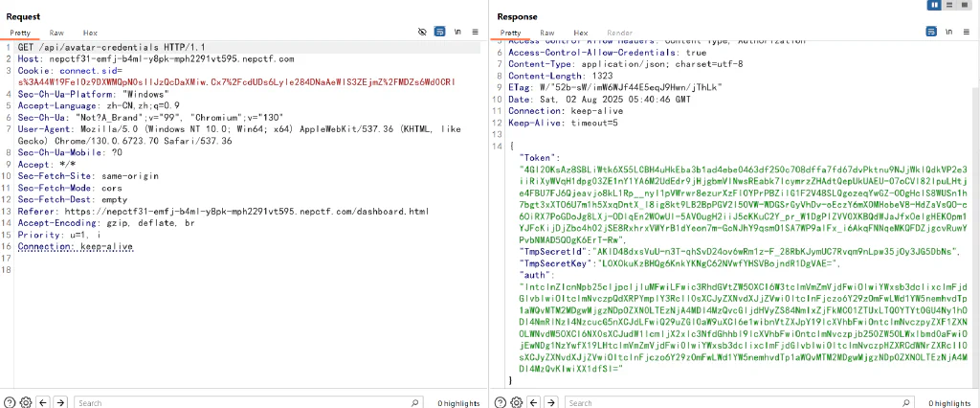Open Request search help question icon

pyautogui.click(x=10, y=402)
